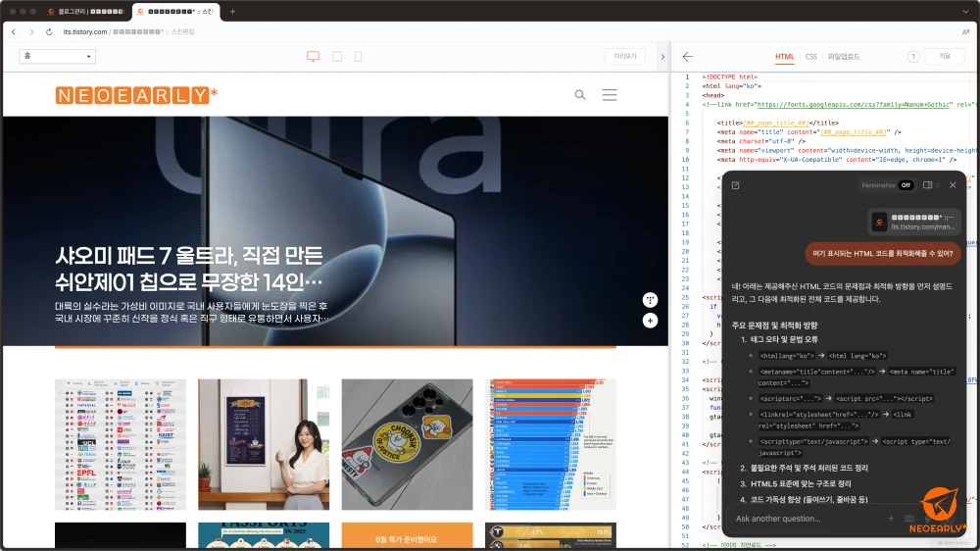Click the camera icon in the chat input
Viewport: 980px width, 551px height.
click(909, 519)
